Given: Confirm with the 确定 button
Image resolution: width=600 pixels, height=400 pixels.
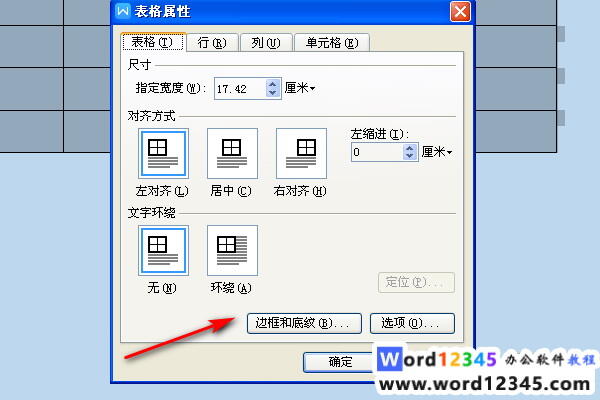Looking at the screenshot, I should (x=339, y=362).
